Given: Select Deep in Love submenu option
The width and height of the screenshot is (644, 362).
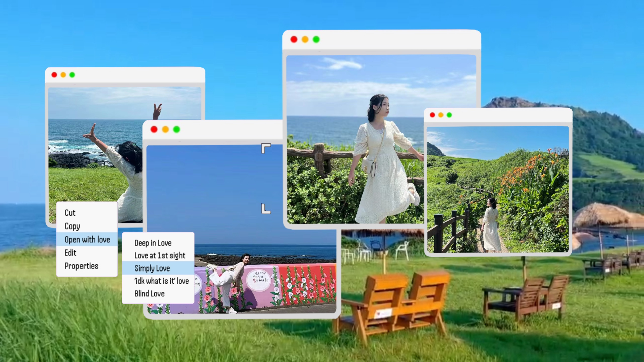Looking at the screenshot, I should 153,243.
